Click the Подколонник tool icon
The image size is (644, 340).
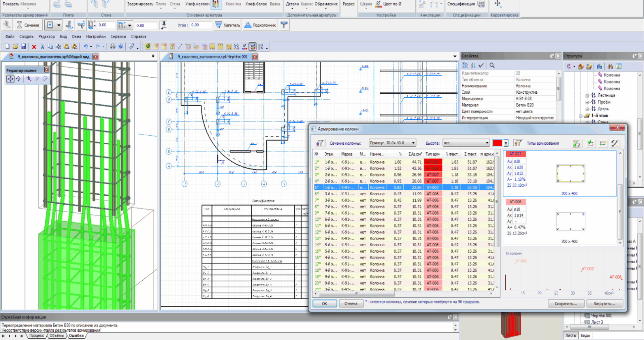(x=248, y=25)
